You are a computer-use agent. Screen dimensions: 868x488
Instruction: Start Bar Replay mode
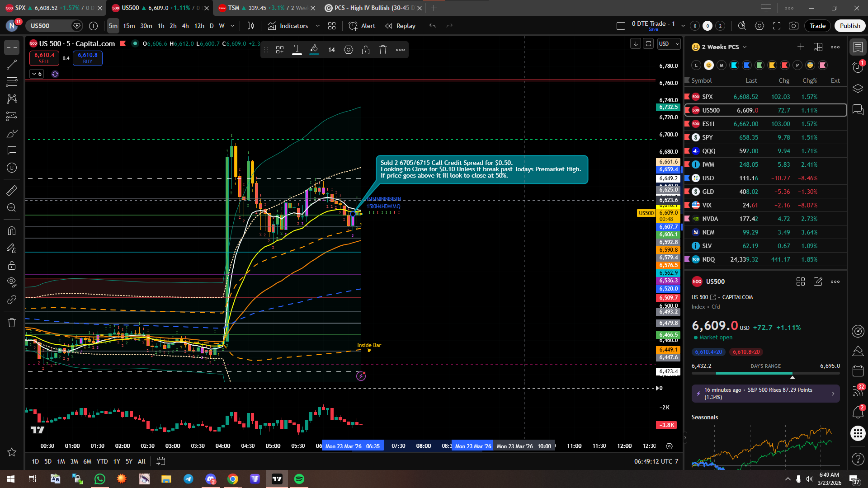coord(400,26)
